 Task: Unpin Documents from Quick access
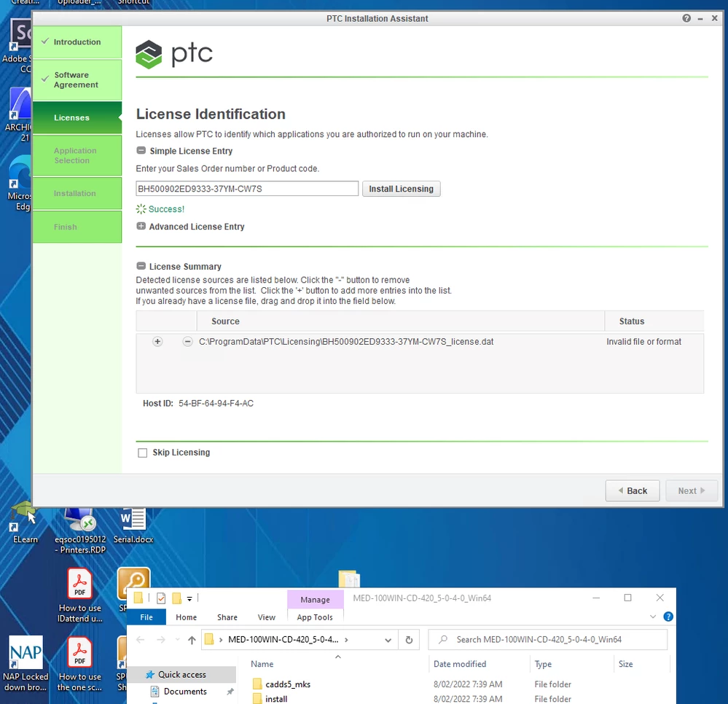tap(229, 691)
